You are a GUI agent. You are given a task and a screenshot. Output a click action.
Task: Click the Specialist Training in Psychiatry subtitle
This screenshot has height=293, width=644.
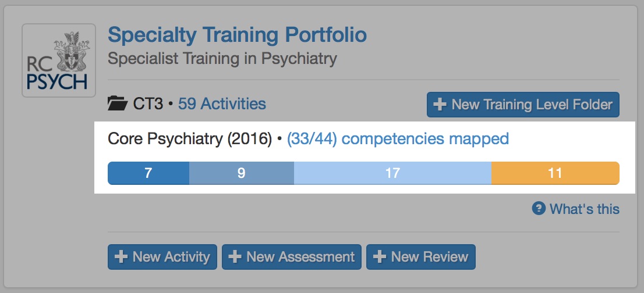tap(222, 59)
